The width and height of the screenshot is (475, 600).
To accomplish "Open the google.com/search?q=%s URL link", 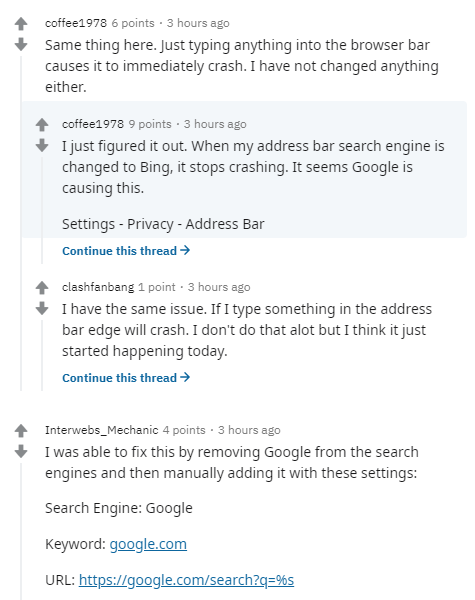I will click(186, 580).
